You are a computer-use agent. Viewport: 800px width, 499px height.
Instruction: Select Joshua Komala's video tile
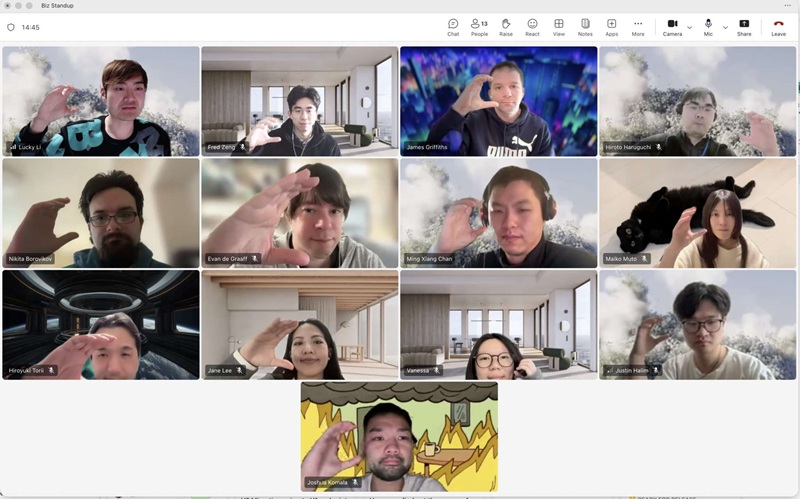click(x=399, y=436)
